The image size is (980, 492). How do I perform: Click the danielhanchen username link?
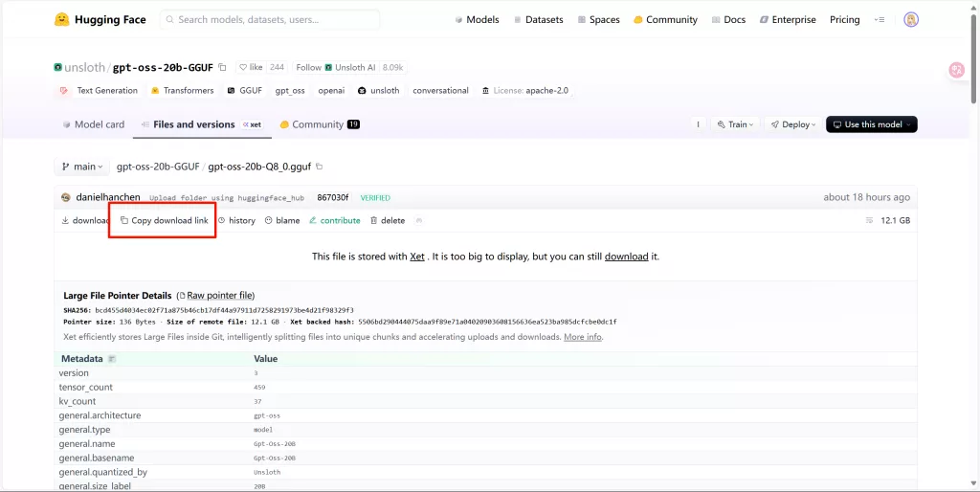click(x=108, y=197)
